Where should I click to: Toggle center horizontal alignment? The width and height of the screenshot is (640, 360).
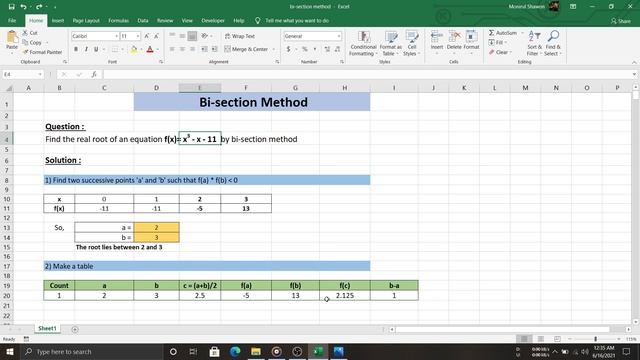182,49
